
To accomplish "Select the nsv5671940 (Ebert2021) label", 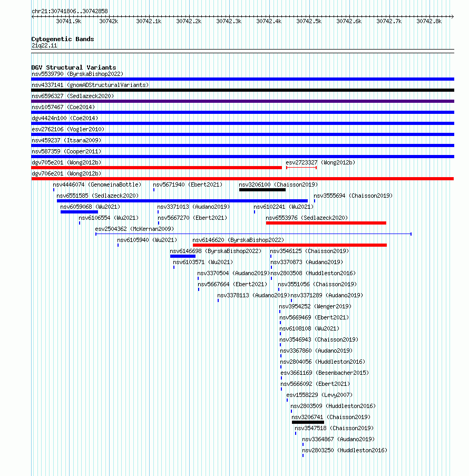I will pos(188,185).
